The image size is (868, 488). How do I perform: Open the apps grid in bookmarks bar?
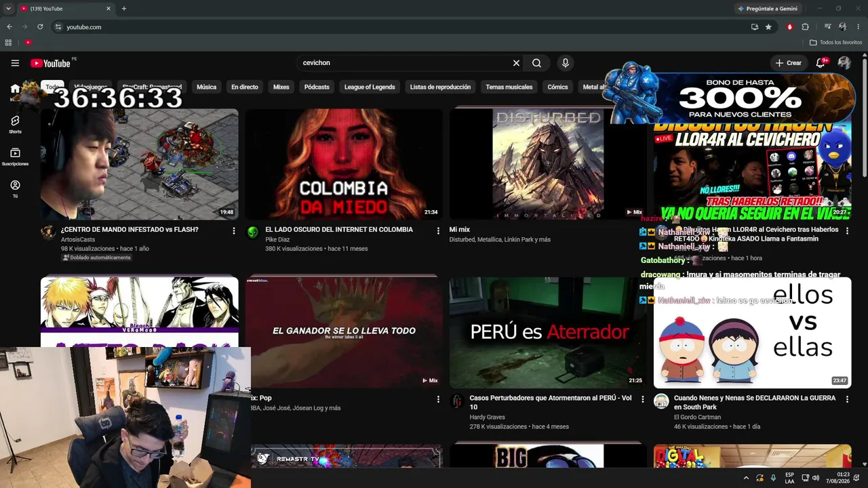pos(8,43)
